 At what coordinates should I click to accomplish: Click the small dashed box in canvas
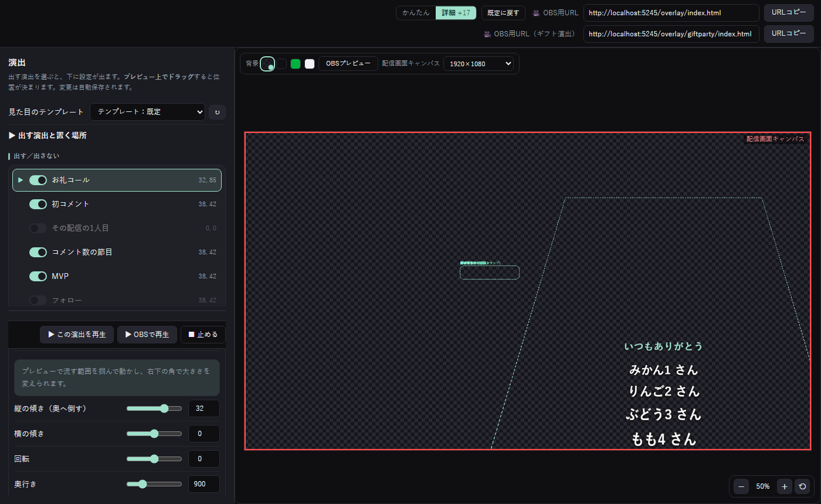pyautogui.click(x=490, y=273)
